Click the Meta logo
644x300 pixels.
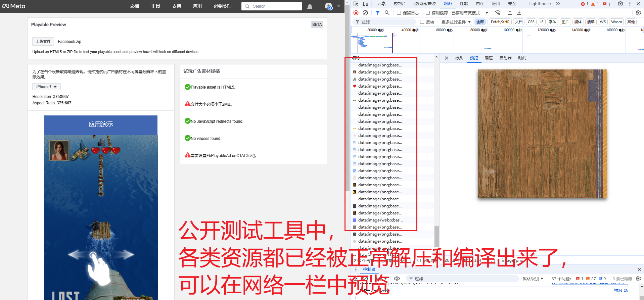[14, 6]
